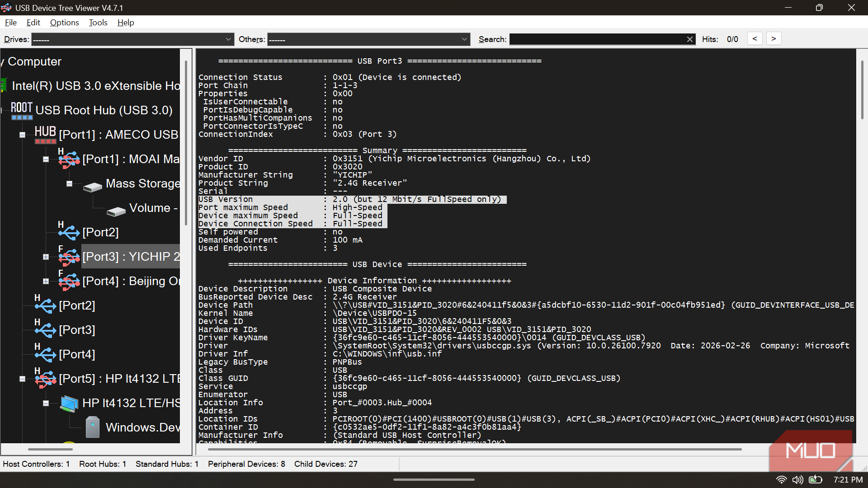868x488 pixels.
Task: Collapse the Port5 HP lt4132 node
Action: point(22,379)
